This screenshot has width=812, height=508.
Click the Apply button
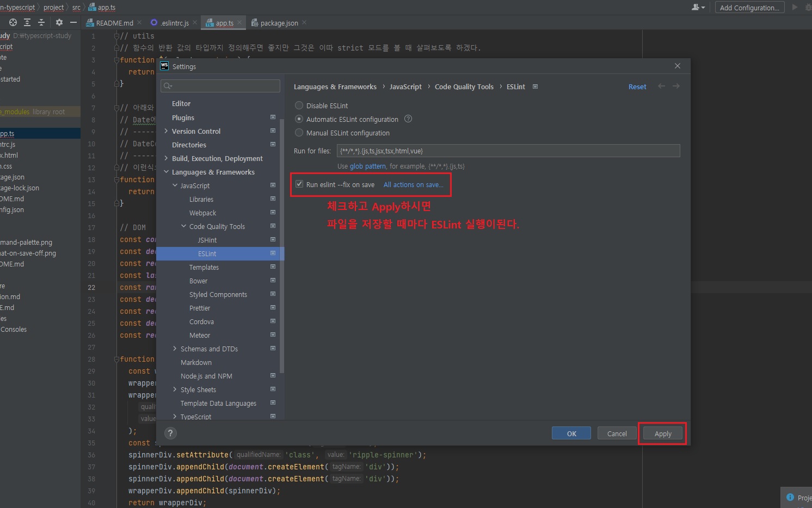[662, 433]
